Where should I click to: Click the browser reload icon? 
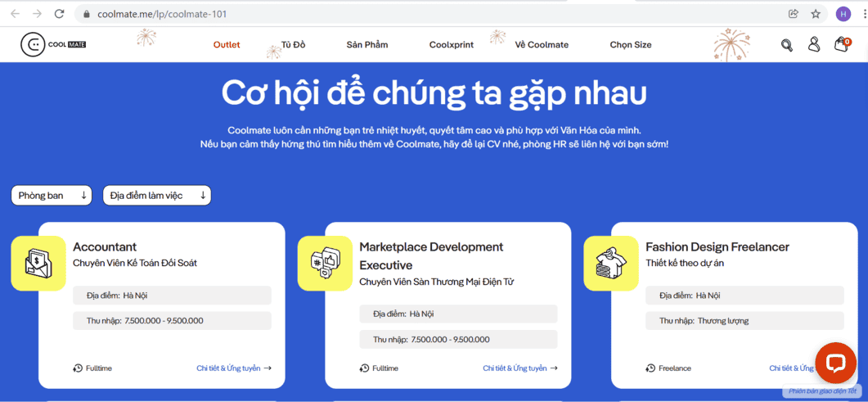[59, 14]
